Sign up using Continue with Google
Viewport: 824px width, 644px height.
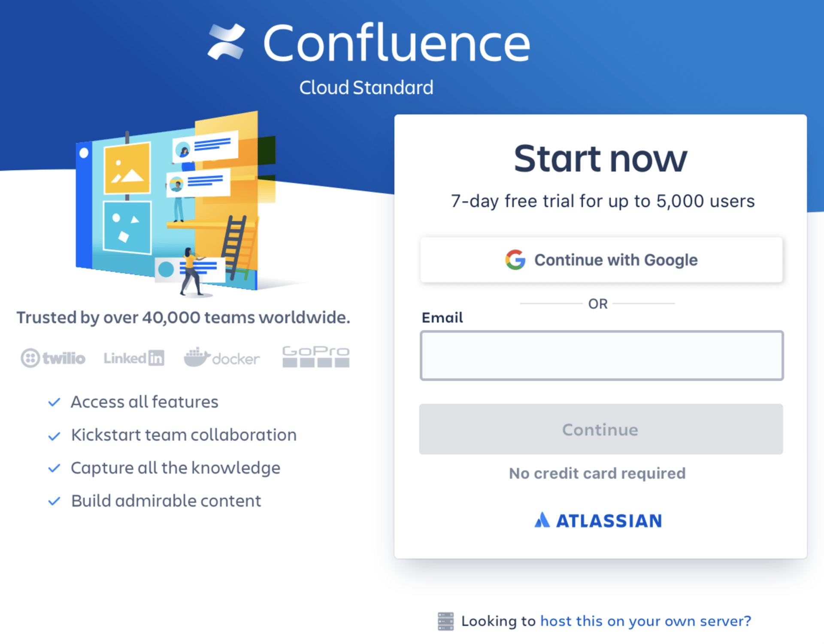pyautogui.click(x=601, y=260)
